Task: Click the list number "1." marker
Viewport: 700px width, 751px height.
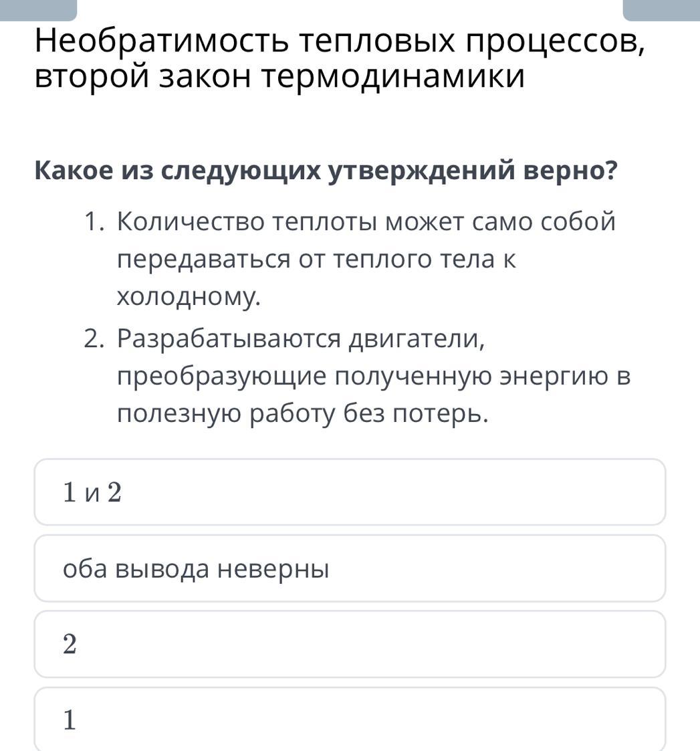Action: [94, 221]
